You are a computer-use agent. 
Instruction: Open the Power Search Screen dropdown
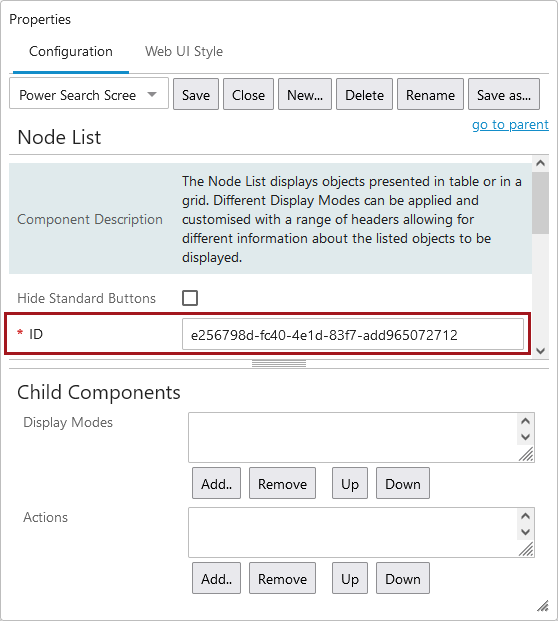[89, 95]
